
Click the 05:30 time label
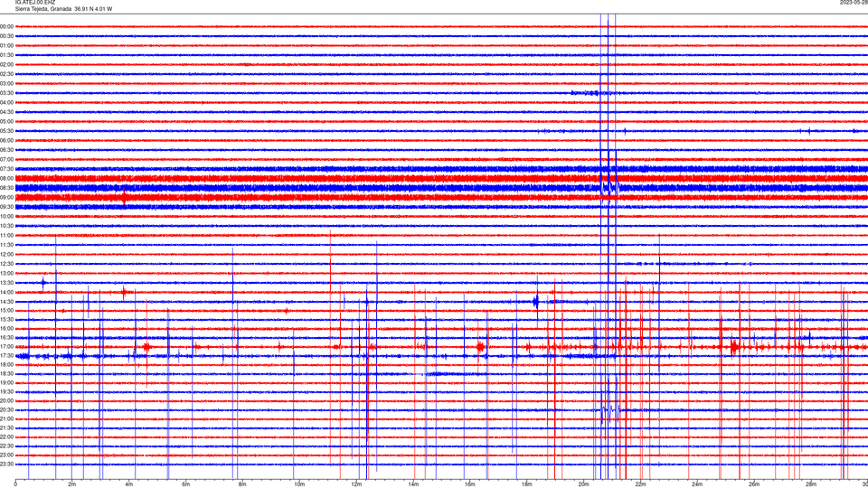pyautogui.click(x=6, y=131)
